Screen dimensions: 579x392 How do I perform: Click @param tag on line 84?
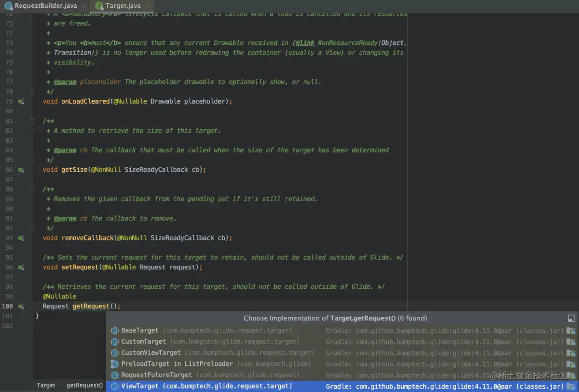pos(65,150)
